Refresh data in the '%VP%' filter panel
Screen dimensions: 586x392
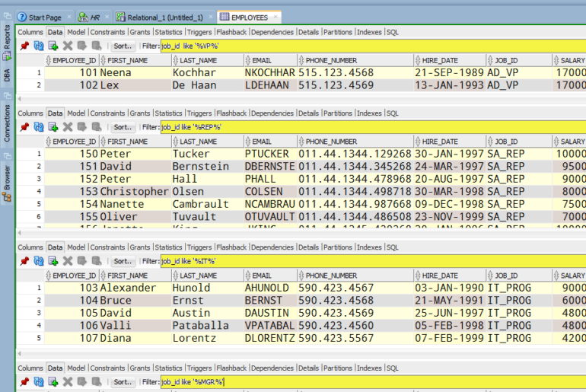[x=39, y=46]
